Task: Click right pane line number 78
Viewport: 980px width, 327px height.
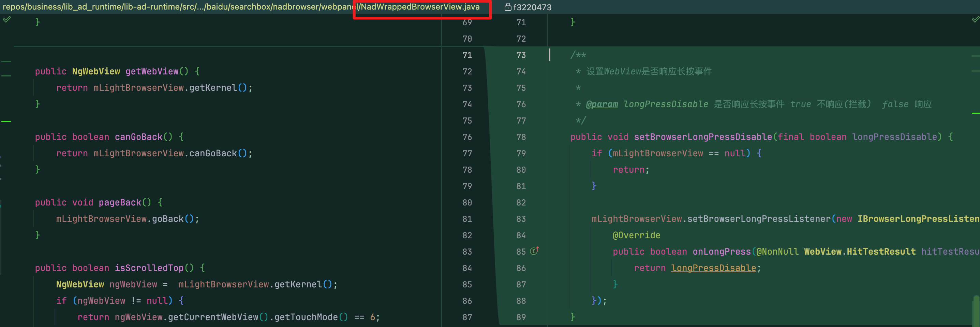Action: (x=521, y=137)
